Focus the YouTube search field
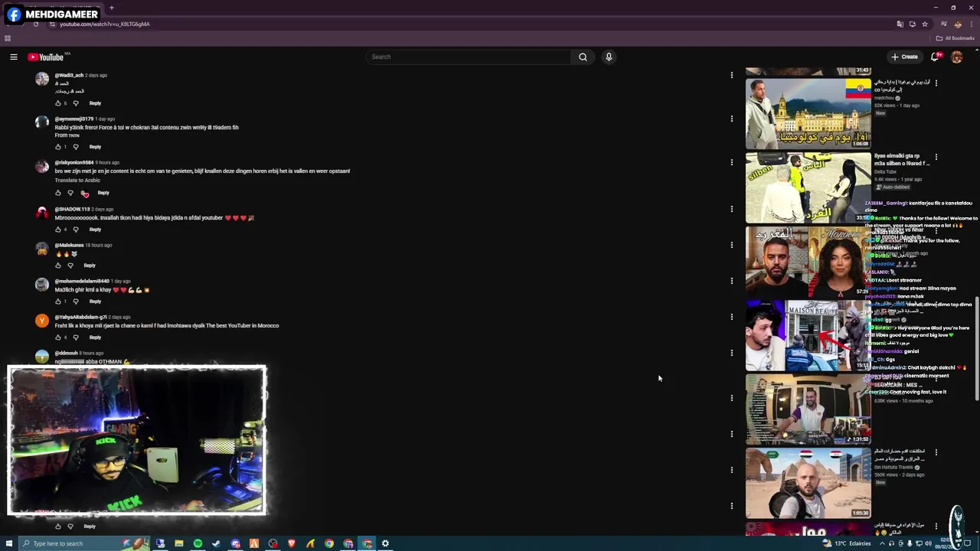Viewport: 980px width, 551px height. click(x=469, y=57)
